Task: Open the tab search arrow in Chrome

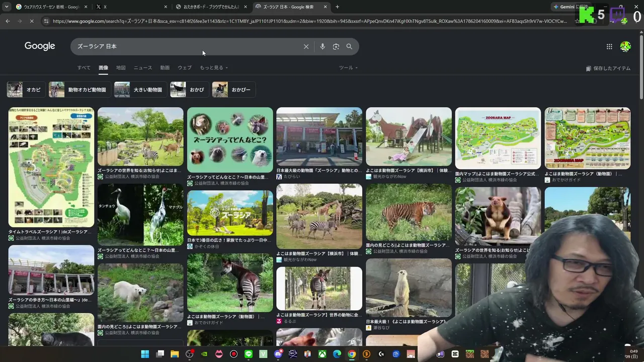Action: click(x=7, y=7)
